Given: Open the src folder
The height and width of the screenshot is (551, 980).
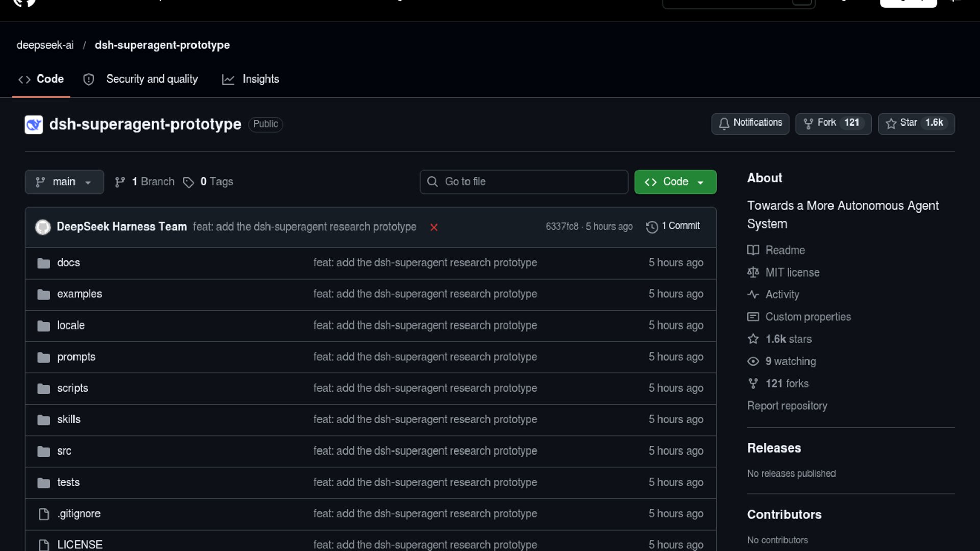Looking at the screenshot, I should click(64, 451).
